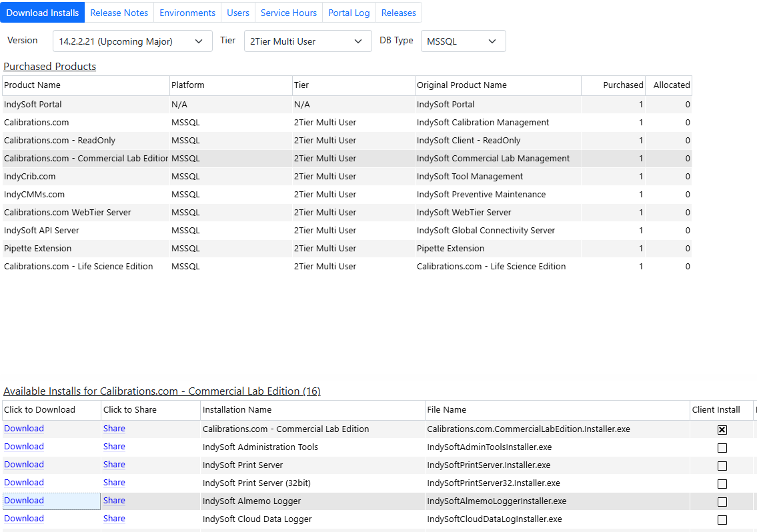The width and height of the screenshot is (757, 532).
Task: Expand the Version dropdown
Action: 132,41
